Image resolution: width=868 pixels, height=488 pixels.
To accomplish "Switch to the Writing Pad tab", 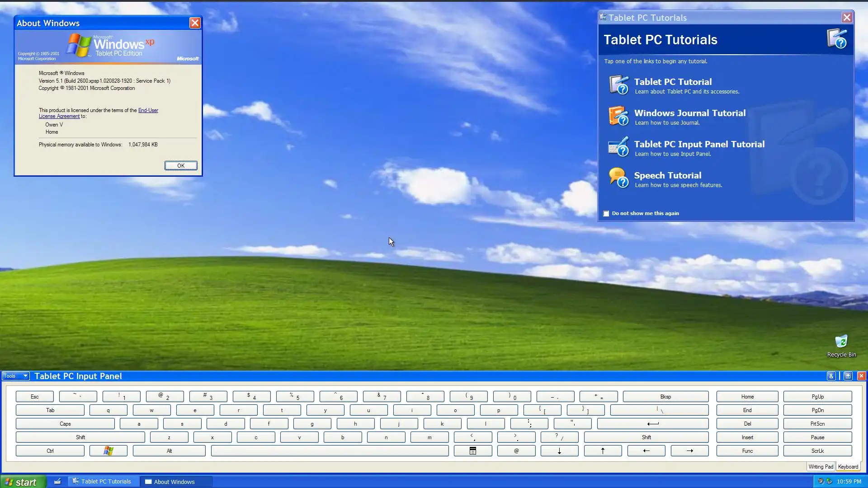I will tap(821, 467).
